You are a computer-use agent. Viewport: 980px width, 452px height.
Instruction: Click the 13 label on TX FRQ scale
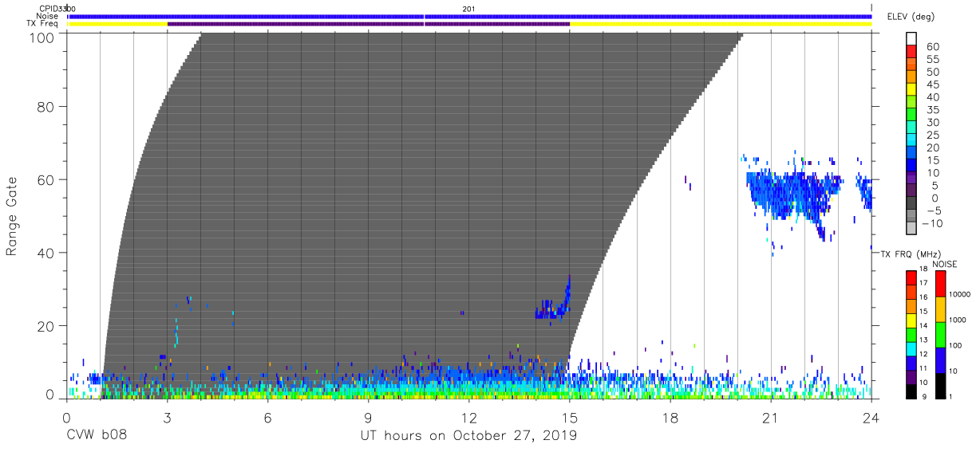click(923, 340)
